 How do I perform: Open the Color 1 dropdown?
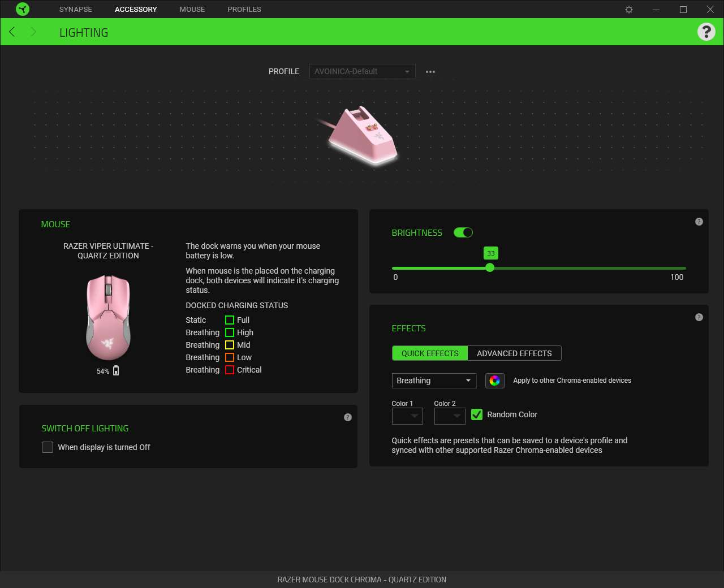point(407,416)
